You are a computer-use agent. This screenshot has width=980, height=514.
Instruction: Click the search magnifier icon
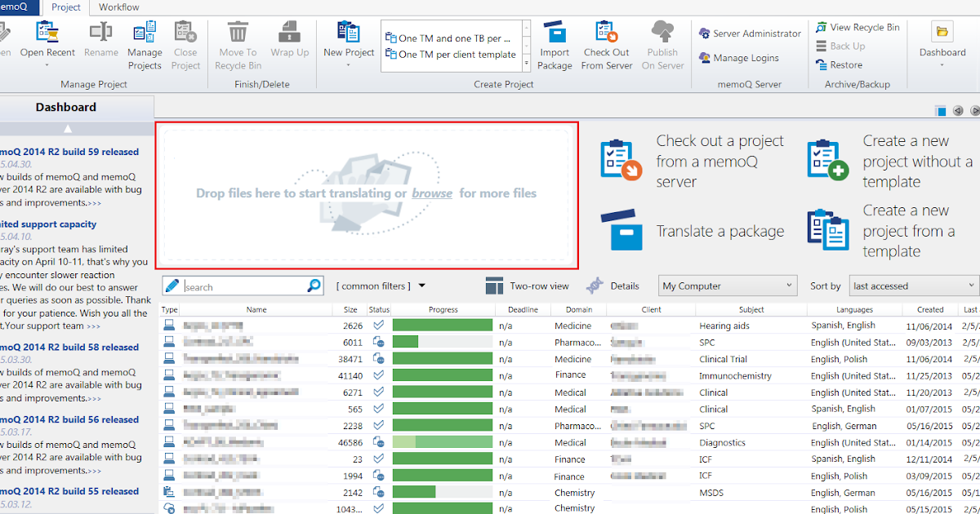pos(314,286)
